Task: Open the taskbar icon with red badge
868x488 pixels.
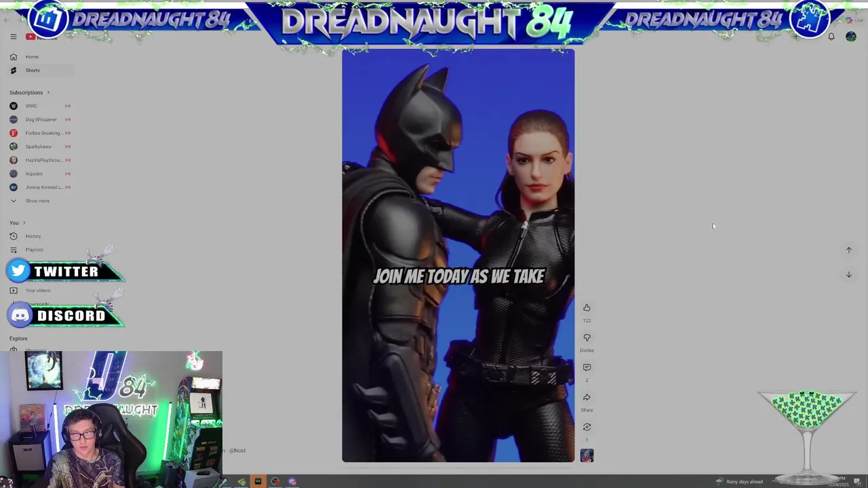Action: click(275, 482)
